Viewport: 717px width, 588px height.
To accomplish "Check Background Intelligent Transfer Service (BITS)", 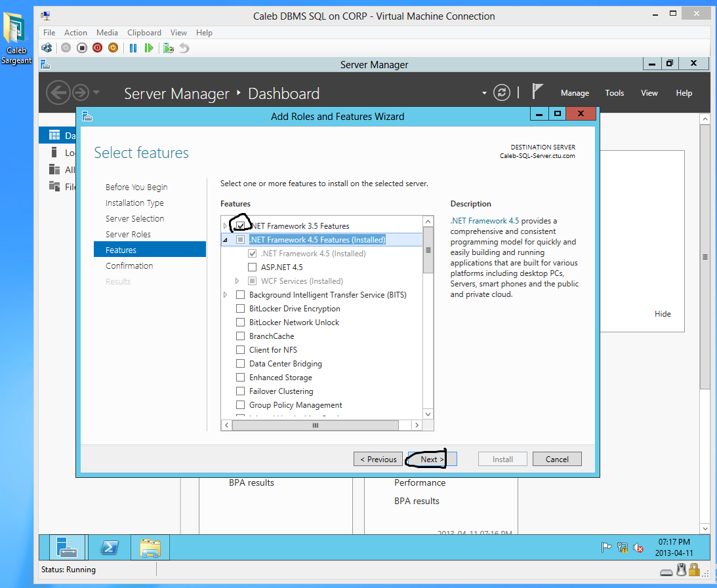I will coord(241,295).
